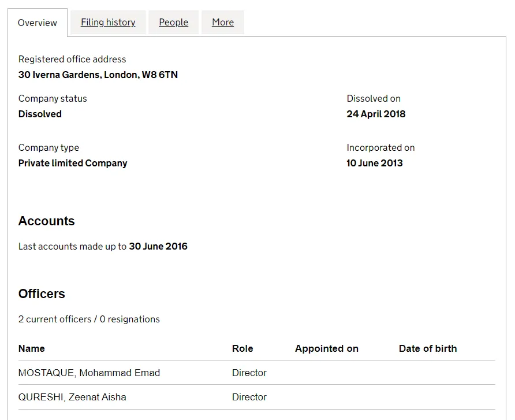Click the Accounts section heading
The height and width of the screenshot is (420, 515).
pos(47,221)
